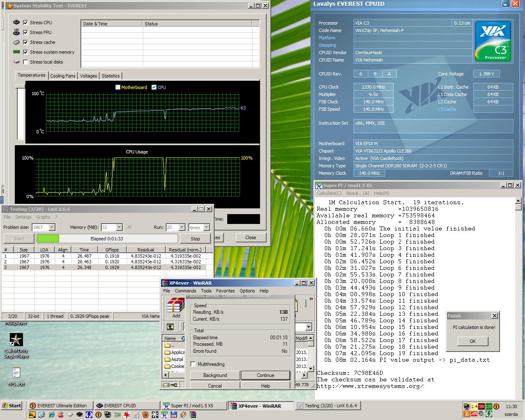The height and width of the screenshot is (420, 525).
Task: Click the 125 green tray icon
Action: [x=489, y=406]
